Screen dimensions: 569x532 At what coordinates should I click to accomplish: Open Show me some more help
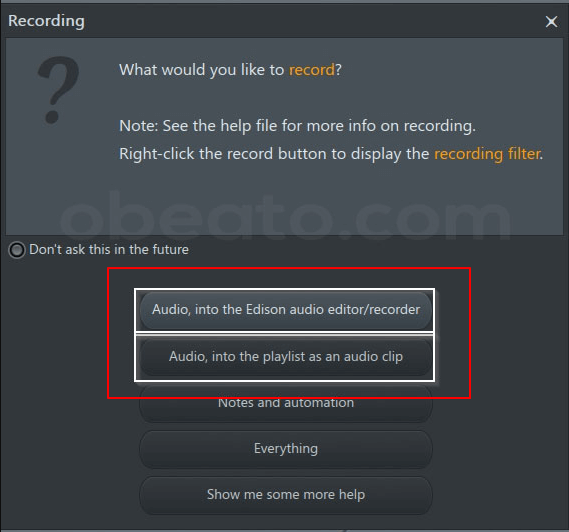point(286,495)
